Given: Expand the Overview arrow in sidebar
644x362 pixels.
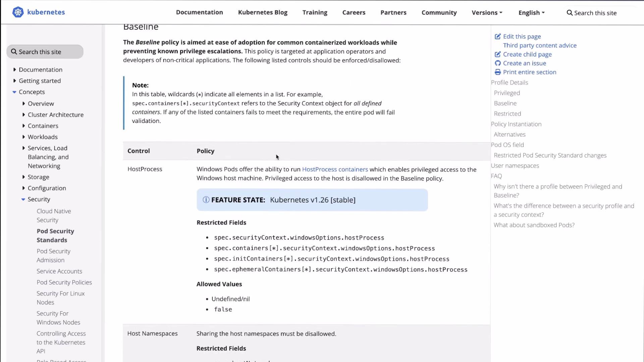Looking at the screenshot, I should pyautogui.click(x=23, y=104).
